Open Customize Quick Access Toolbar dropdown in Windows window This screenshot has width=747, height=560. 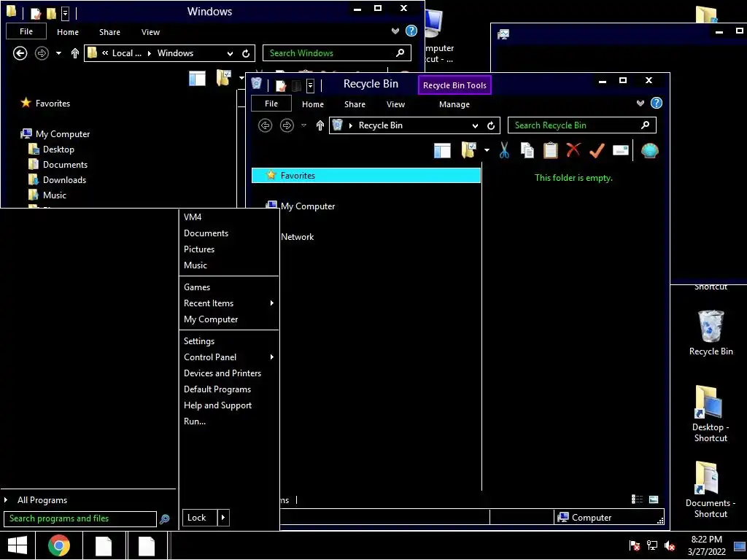coord(65,13)
